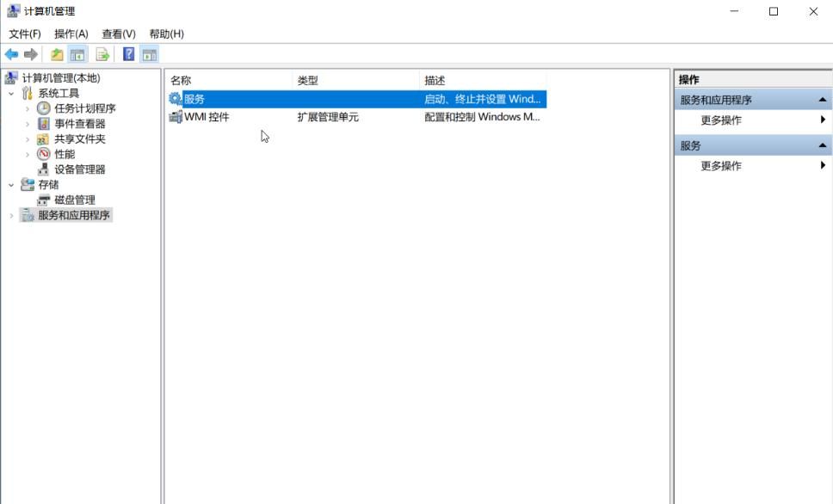Expand the 任务计划程序 tree node
Image resolution: width=833 pixels, height=504 pixels.
coord(27,108)
